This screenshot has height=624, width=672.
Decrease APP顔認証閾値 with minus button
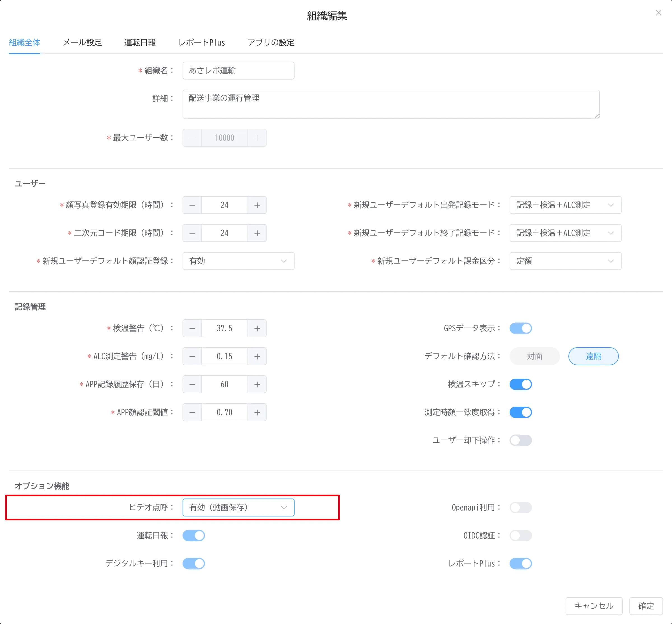pos(192,412)
